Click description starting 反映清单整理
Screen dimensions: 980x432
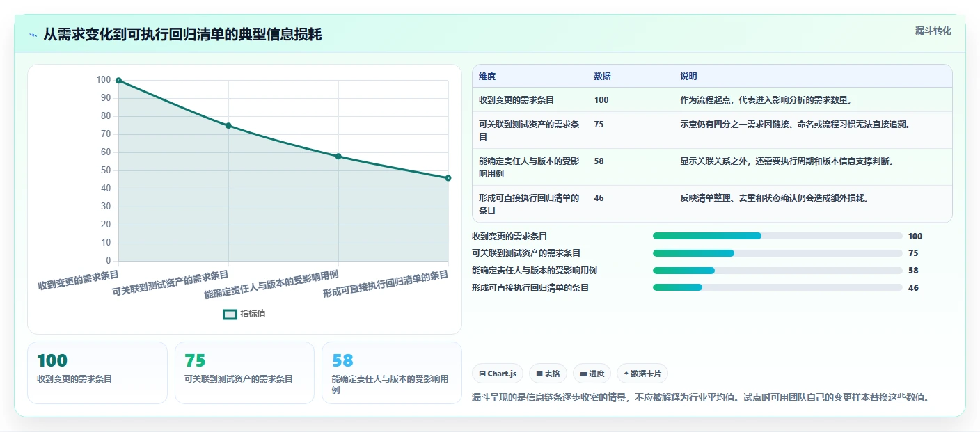(x=774, y=198)
